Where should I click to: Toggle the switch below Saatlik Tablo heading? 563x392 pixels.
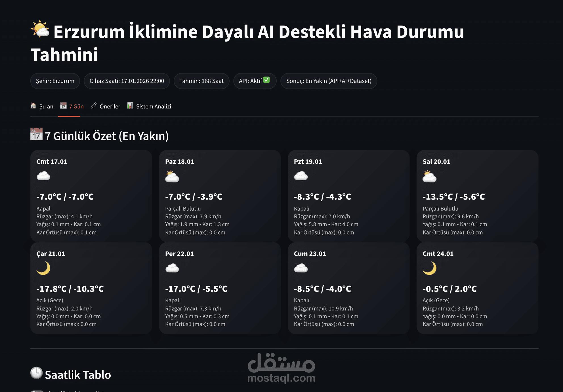coord(37,391)
